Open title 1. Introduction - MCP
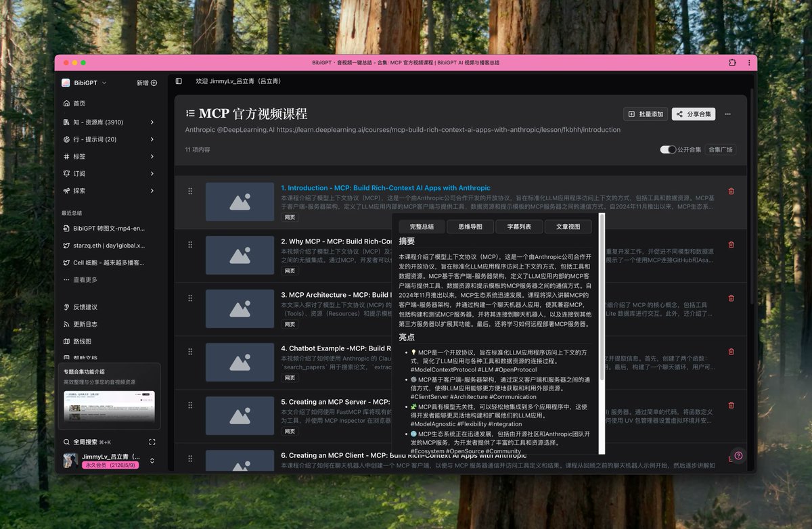The height and width of the screenshot is (529, 812). tap(386, 188)
